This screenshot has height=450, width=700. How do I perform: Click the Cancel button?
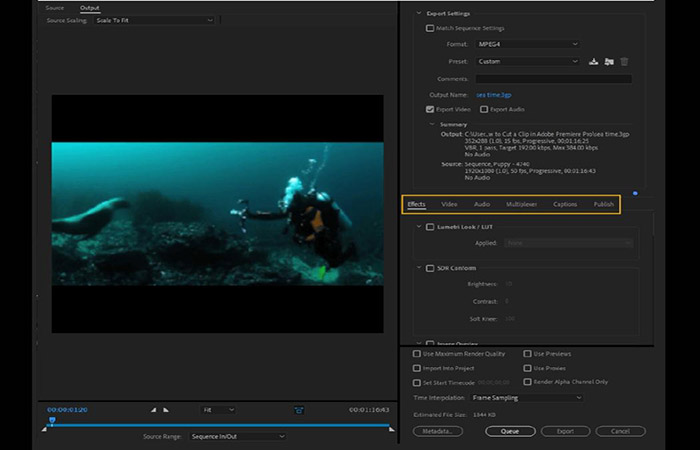coord(621,431)
